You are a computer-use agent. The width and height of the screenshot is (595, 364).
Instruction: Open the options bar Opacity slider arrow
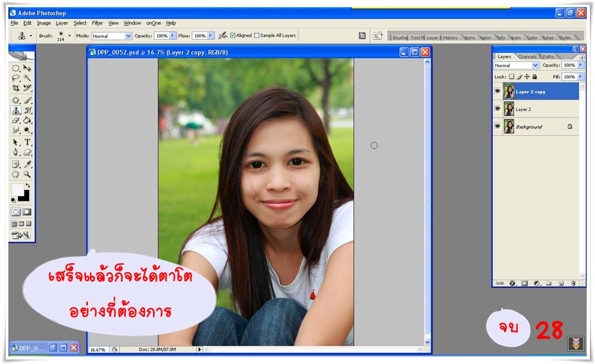[173, 36]
